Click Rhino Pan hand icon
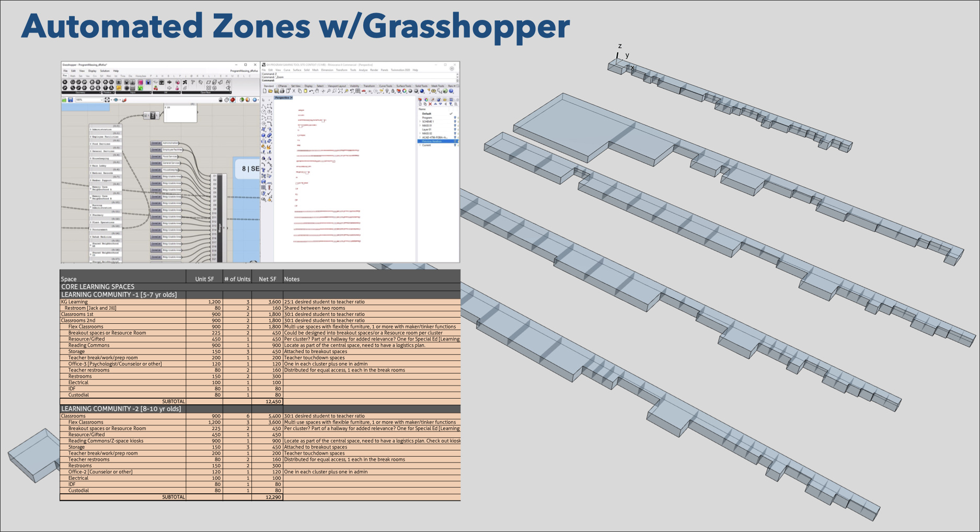 [317, 91]
